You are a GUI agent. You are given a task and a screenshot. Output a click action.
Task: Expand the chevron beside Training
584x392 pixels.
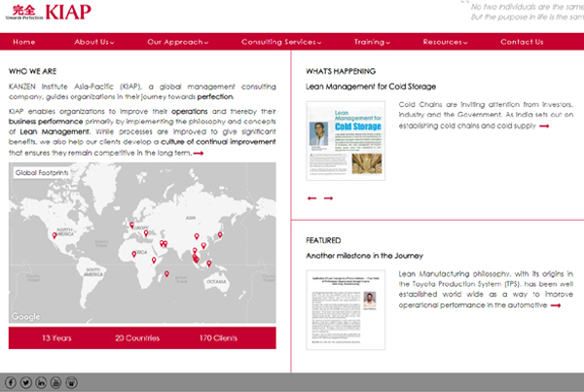pos(388,43)
